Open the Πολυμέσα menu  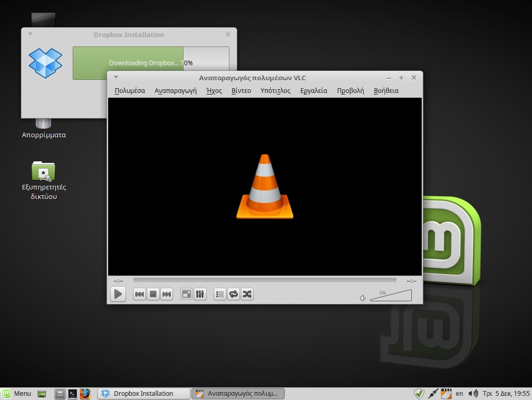[x=130, y=90]
